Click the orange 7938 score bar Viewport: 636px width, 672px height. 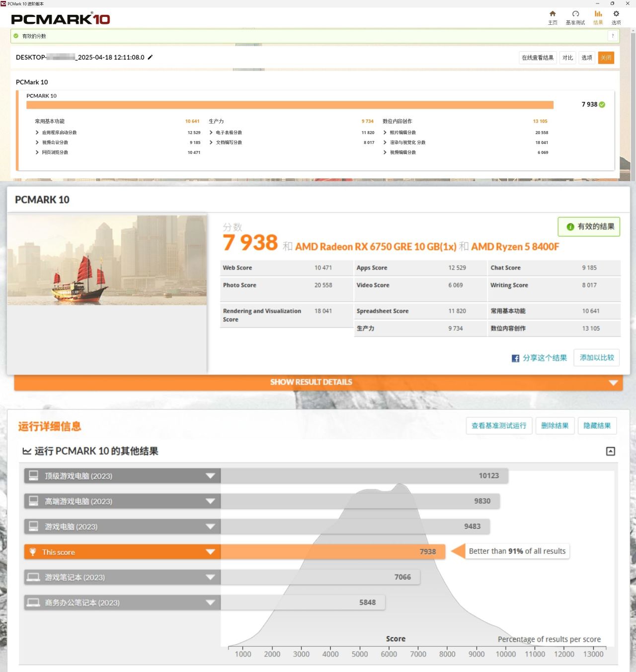[333, 552]
